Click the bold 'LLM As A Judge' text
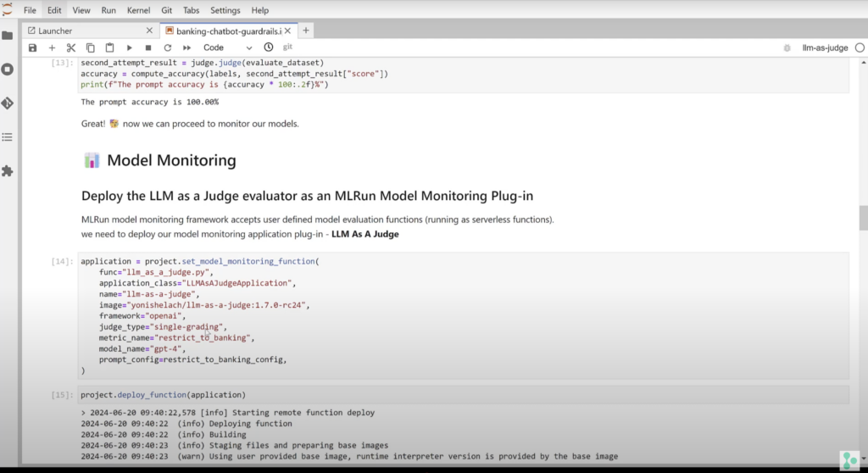Viewport: 868px width, 473px height. (x=364, y=234)
